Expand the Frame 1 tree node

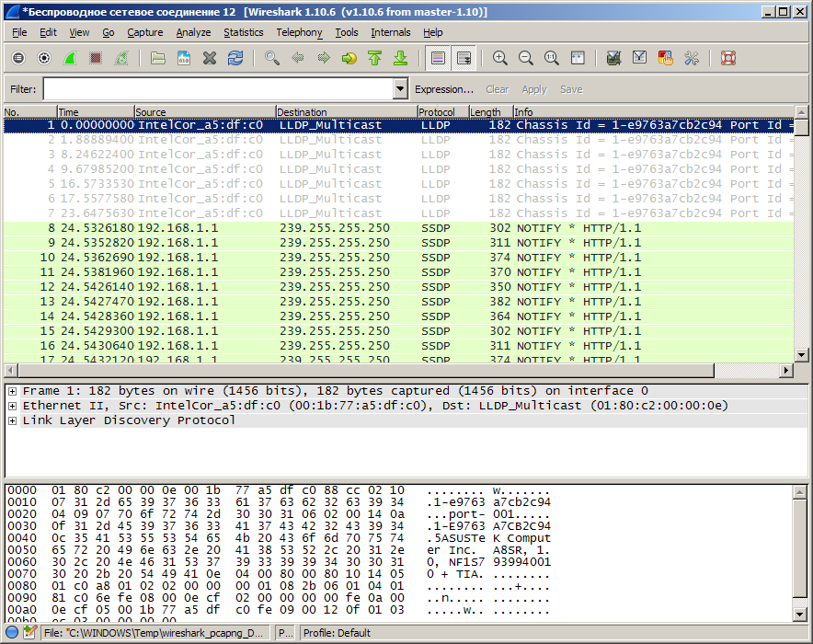pyautogui.click(x=12, y=391)
